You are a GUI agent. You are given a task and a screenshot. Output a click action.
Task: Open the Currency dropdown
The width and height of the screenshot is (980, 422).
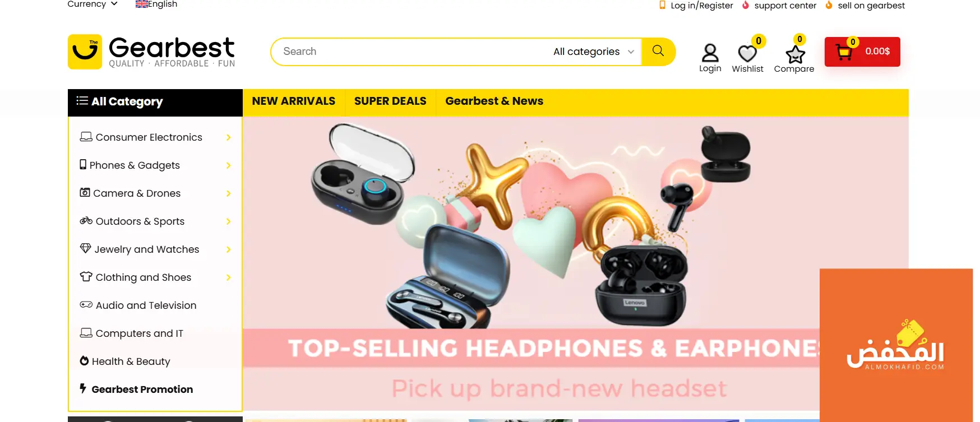(93, 4)
